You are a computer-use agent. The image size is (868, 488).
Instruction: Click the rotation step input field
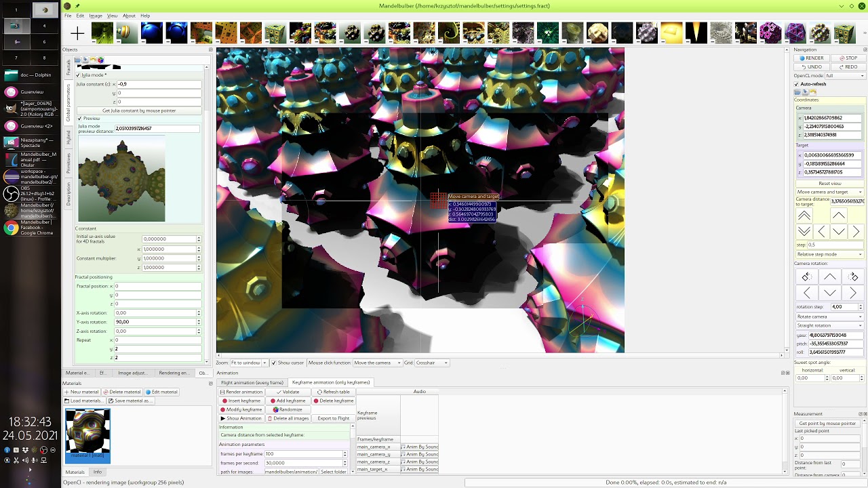pyautogui.click(x=843, y=307)
